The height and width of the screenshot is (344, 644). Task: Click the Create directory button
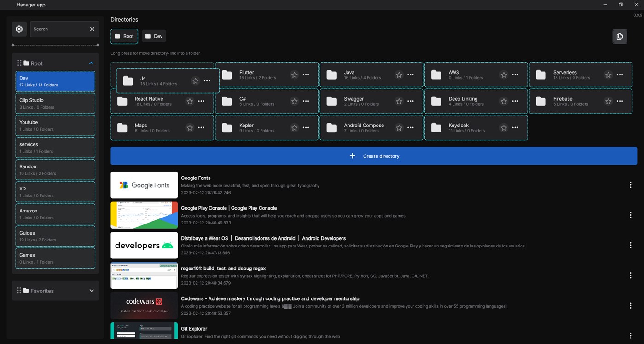click(x=374, y=156)
